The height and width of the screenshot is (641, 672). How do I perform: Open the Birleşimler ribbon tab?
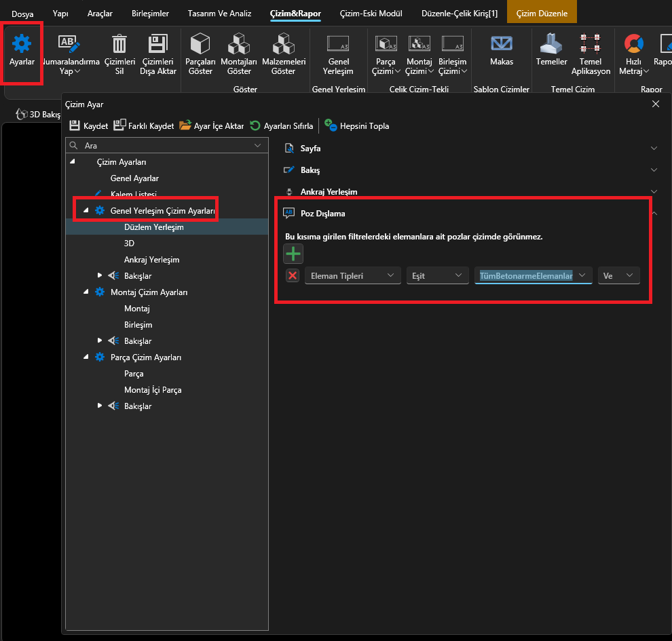[149, 13]
